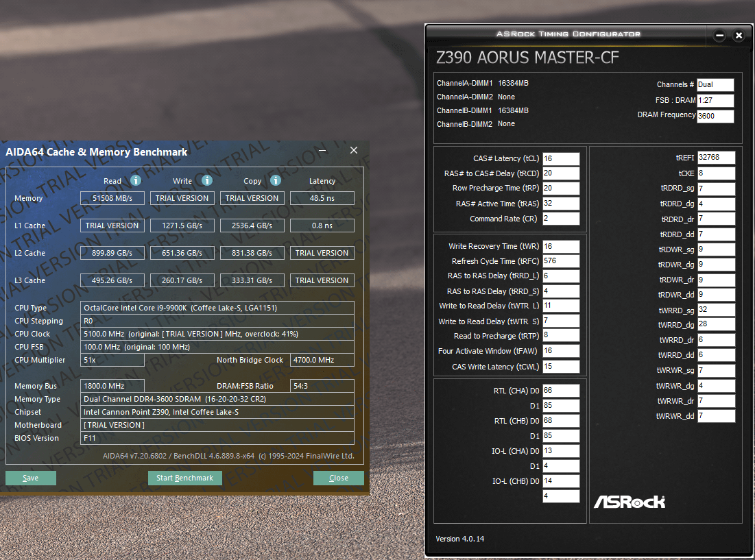This screenshot has height=560, width=755.
Task: Click the Command Rate (CR) field
Action: [x=561, y=219]
